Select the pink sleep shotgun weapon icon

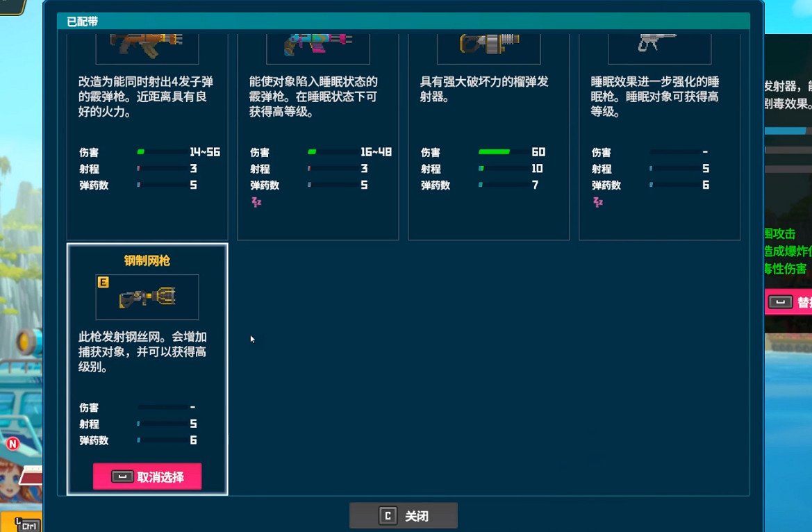317,44
